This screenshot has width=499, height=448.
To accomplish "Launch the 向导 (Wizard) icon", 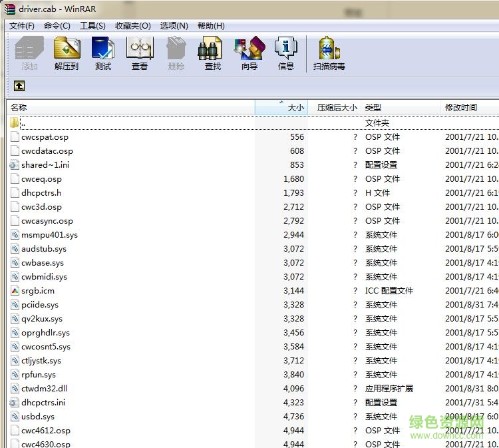I will 249,53.
